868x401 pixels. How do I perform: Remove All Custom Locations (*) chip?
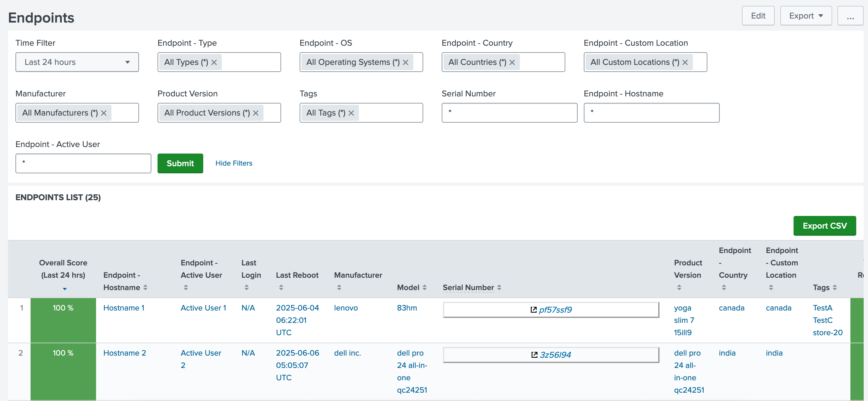685,62
